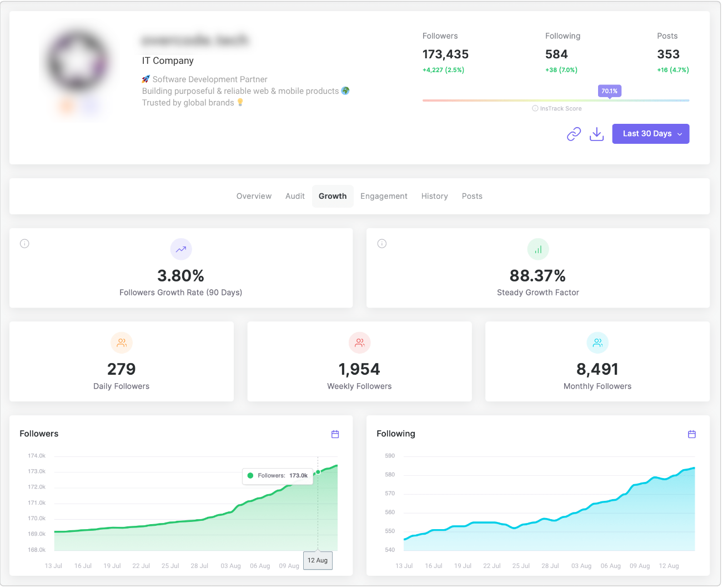
Task: Click info icon on Followers Growth Rate card
Action: [24, 244]
